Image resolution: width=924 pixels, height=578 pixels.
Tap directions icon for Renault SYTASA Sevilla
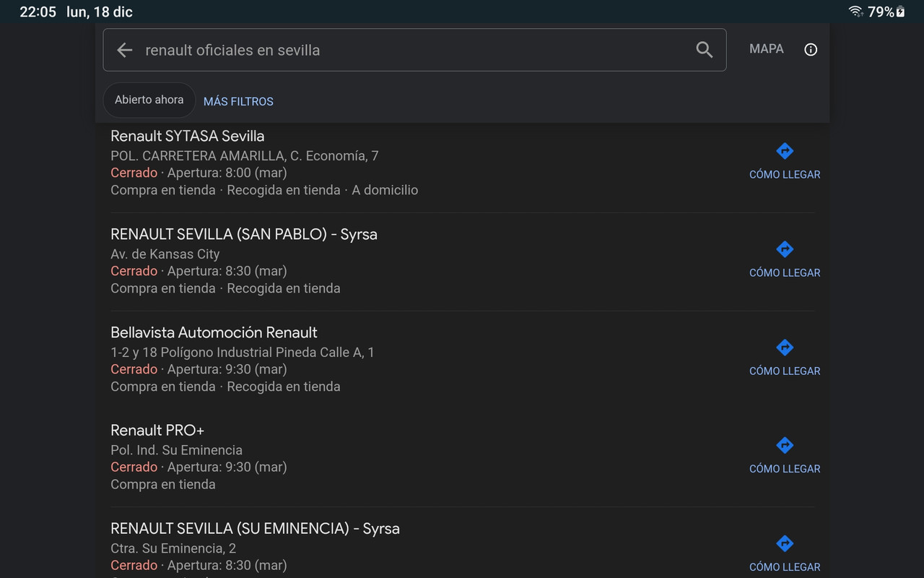click(785, 151)
